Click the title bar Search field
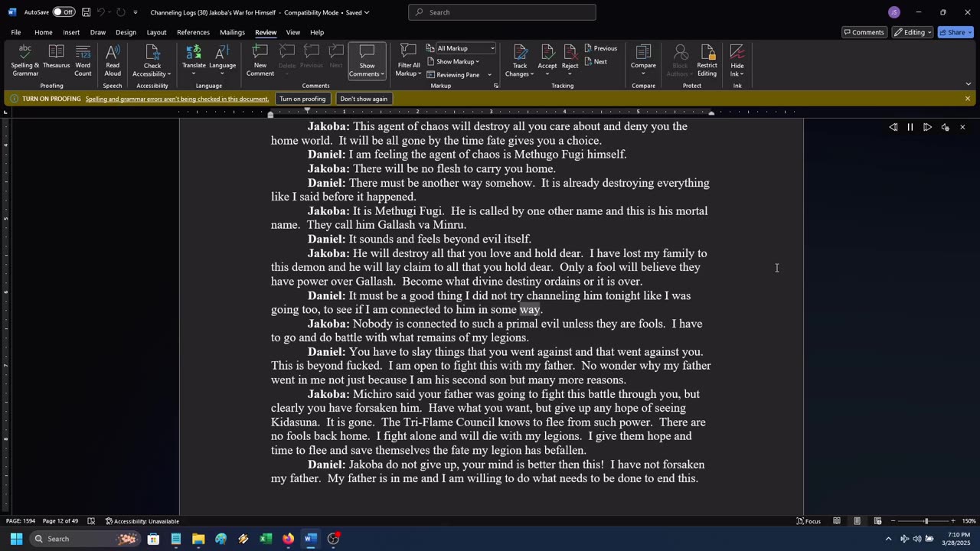 coord(502,12)
